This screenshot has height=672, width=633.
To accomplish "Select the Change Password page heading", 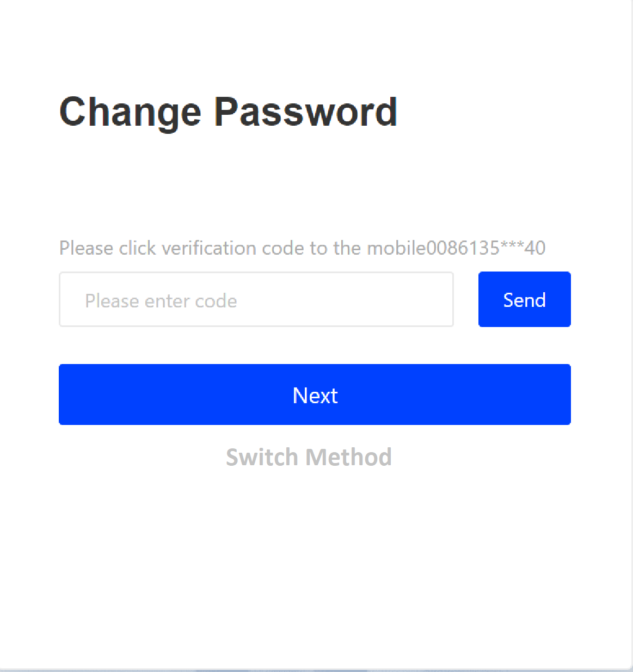I will click(228, 112).
